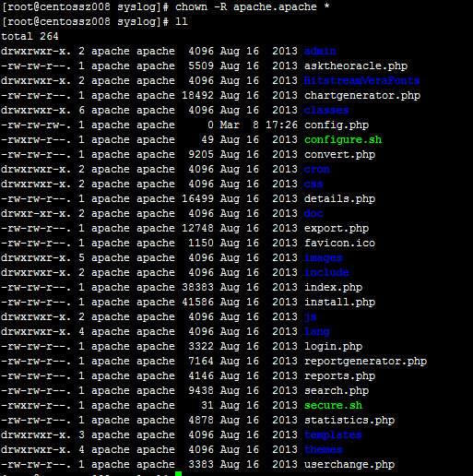Click the doc directory name
473x476 pixels.
(x=313, y=213)
